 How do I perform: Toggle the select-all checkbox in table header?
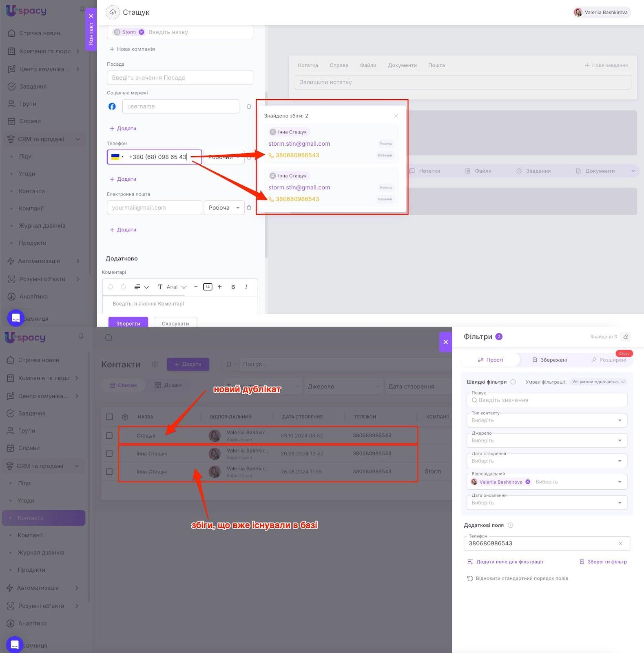pos(109,417)
